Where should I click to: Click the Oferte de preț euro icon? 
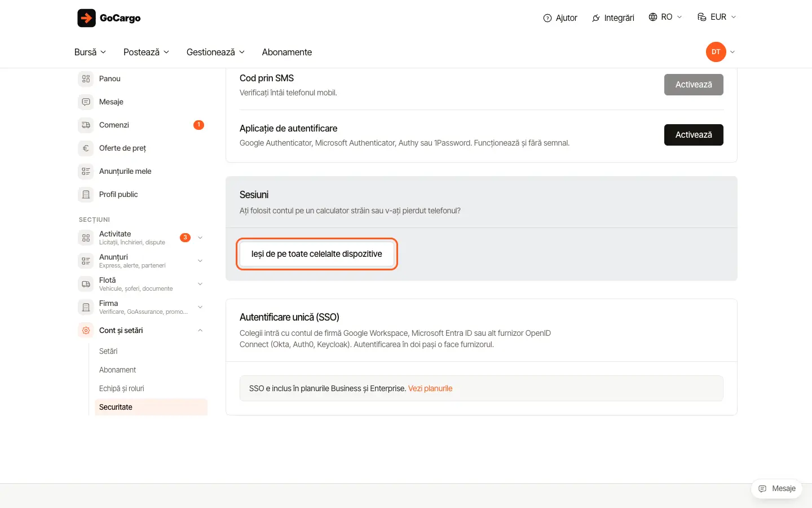click(86, 148)
